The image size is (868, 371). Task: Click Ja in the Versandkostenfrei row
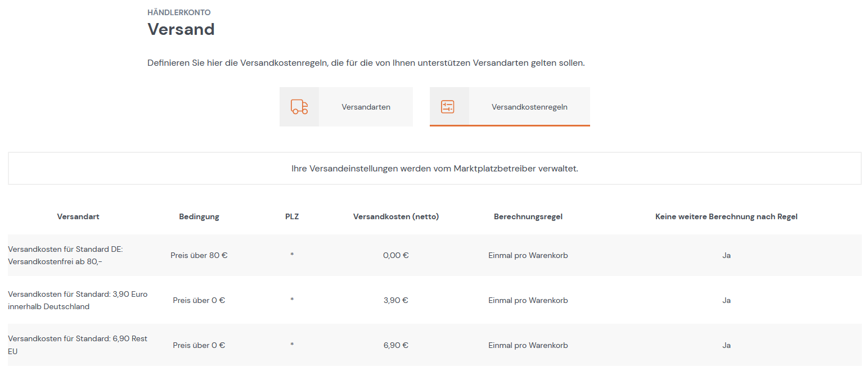(726, 255)
